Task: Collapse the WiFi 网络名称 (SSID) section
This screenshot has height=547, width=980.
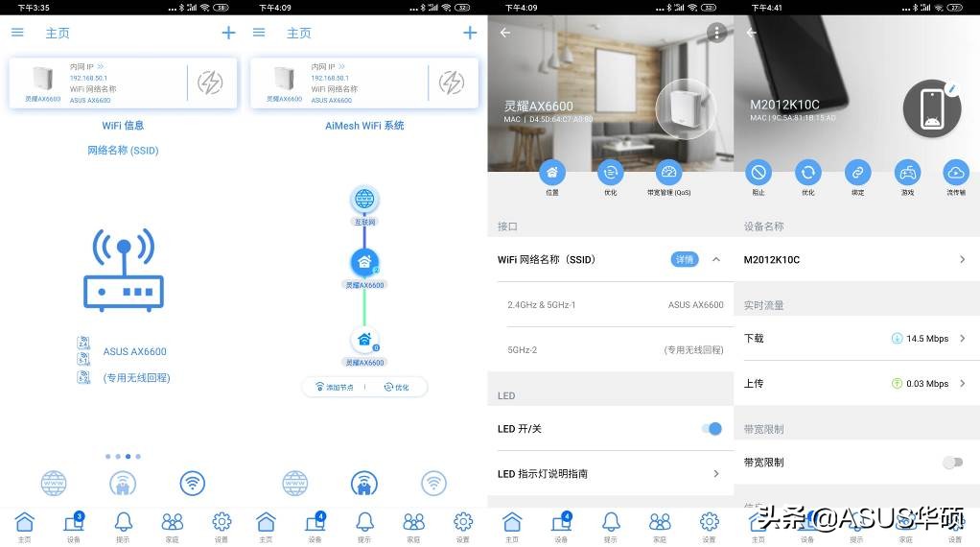Action: click(716, 259)
